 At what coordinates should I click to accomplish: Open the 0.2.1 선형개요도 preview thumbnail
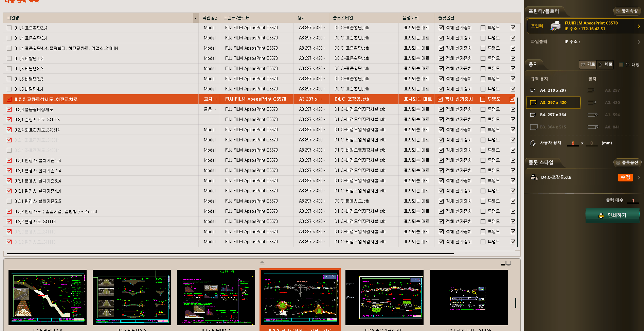tap(469, 297)
